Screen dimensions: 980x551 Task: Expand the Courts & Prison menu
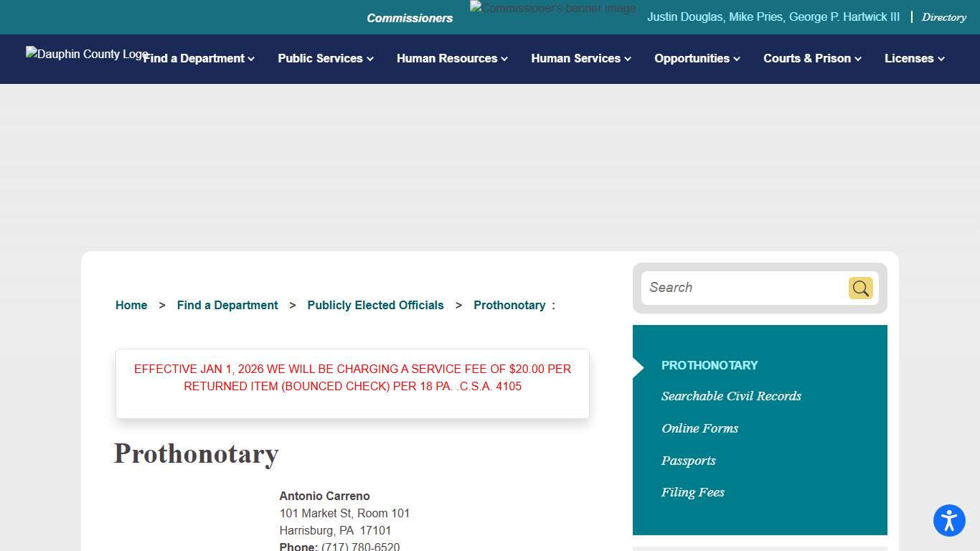tap(812, 59)
